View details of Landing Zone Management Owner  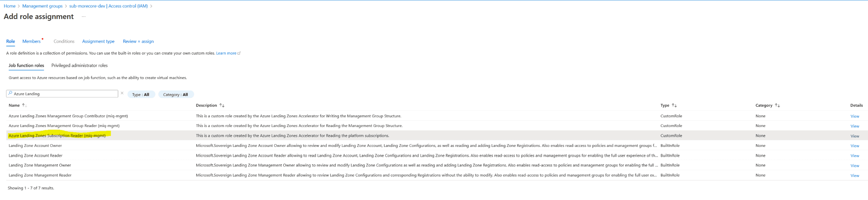pyautogui.click(x=855, y=166)
